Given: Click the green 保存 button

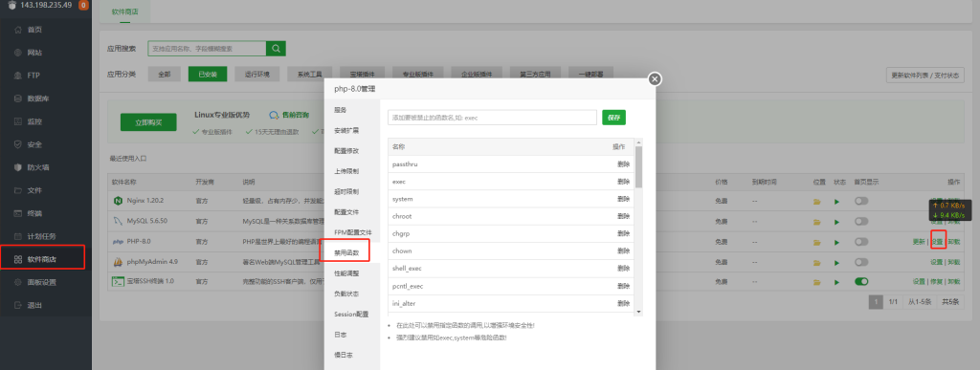Looking at the screenshot, I should point(613,118).
